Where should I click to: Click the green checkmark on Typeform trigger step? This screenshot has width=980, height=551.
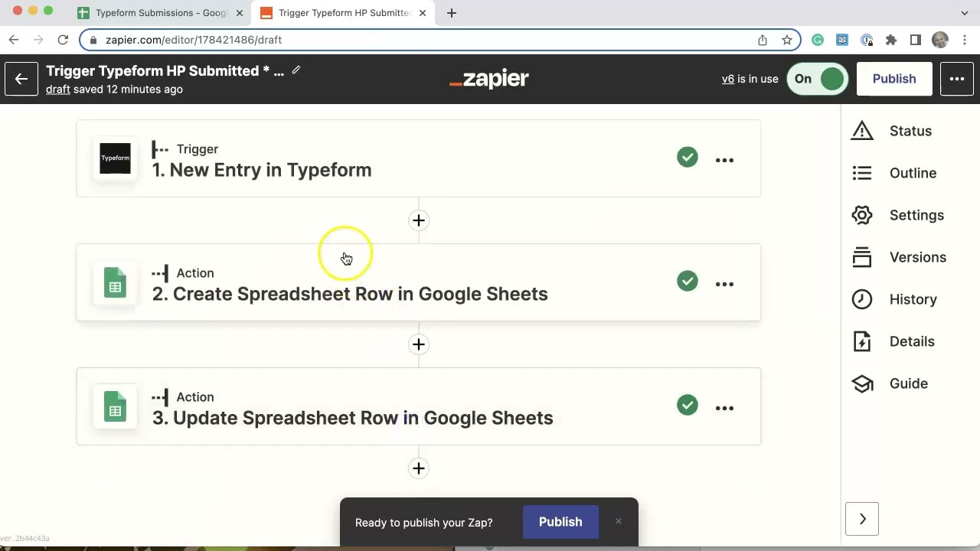tap(688, 157)
